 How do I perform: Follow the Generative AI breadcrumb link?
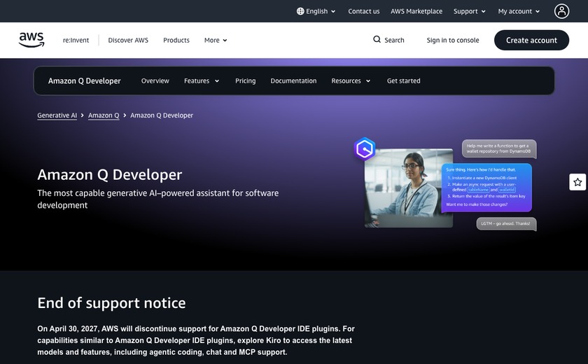pyautogui.click(x=57, y=115)
